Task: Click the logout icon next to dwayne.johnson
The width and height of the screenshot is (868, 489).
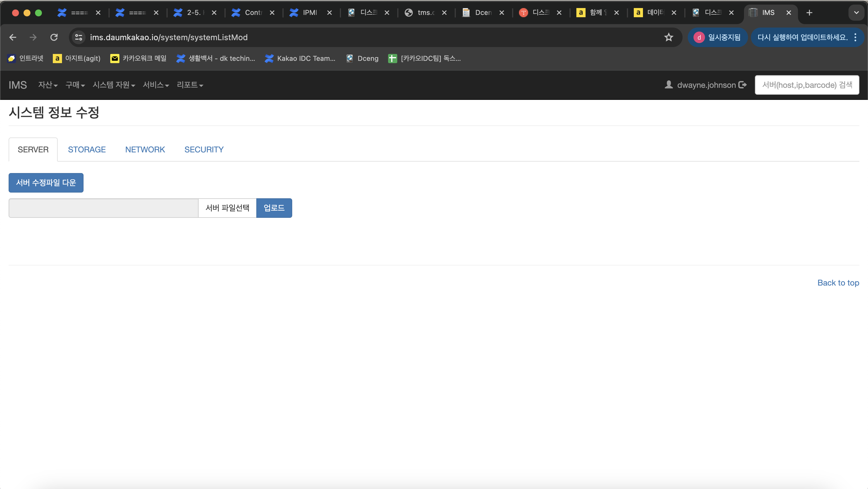Action: click(742, 85)
